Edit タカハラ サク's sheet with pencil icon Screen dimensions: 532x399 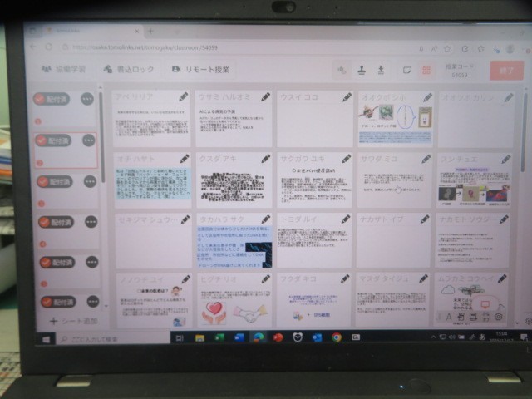[x=265, y=219]
